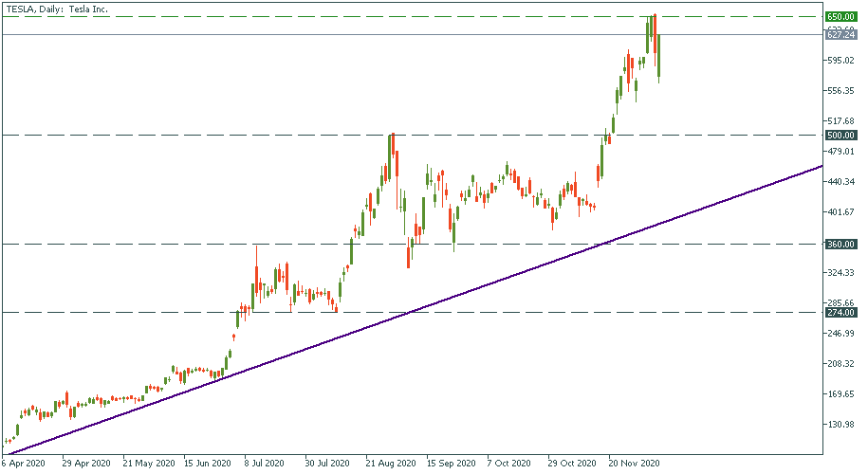The image size is (868, 474).
Task: Select the 15 Jun 2020 date label
Action: tap(207, 465)
